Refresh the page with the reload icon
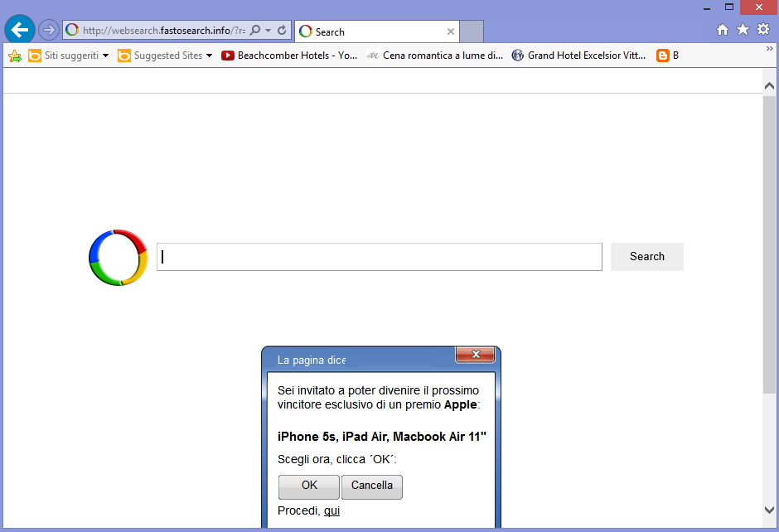 pyautogui.click(x=282, y=31)
